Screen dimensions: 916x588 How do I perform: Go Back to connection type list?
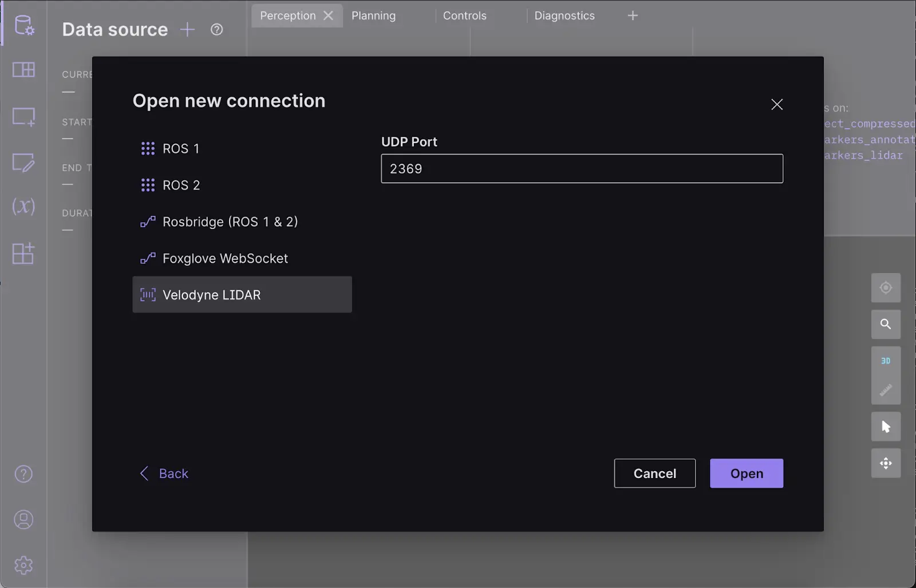pos(164,473)
